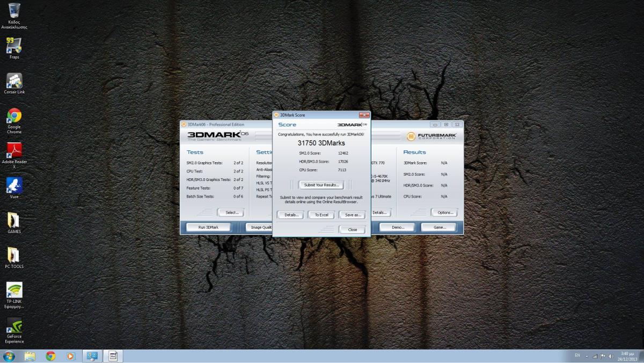Select the GAMES folder on desktop
Screen dimensions: 644x363
14,223
